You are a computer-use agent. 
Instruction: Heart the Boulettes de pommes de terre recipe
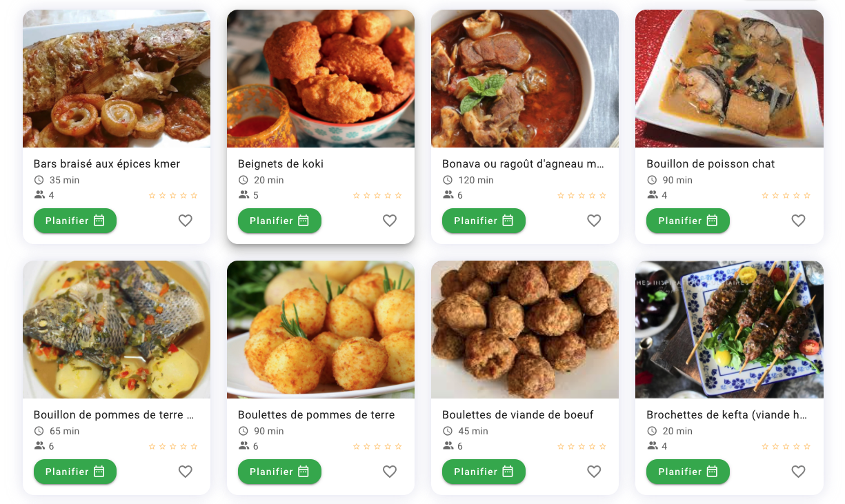[390, 472]
